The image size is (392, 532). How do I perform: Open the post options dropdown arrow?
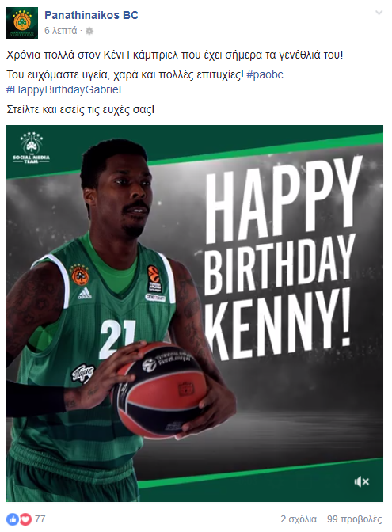click(x=379, y=13)
